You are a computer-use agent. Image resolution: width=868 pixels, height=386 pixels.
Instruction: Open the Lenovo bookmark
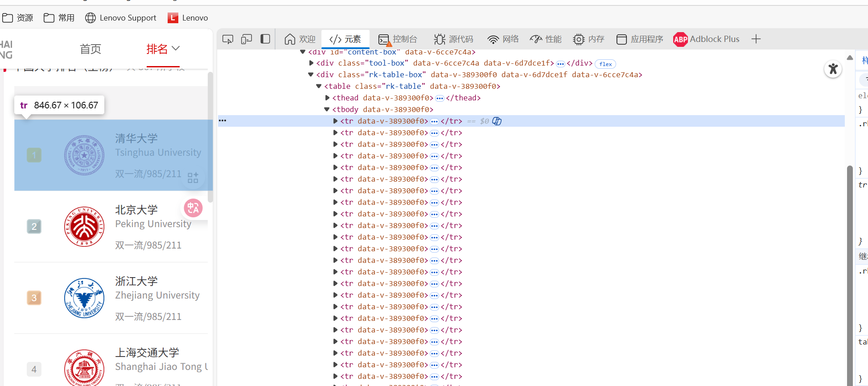pos(188,18)
